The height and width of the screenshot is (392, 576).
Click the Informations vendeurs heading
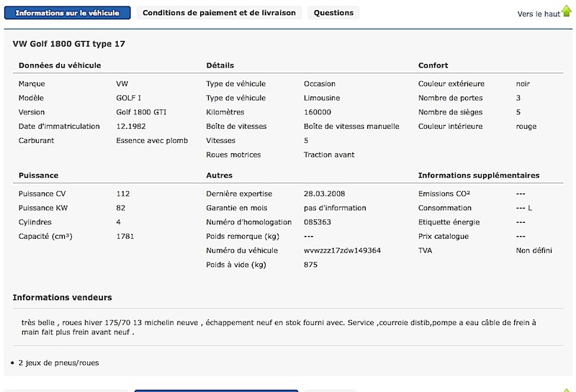(x=62, y=297)
